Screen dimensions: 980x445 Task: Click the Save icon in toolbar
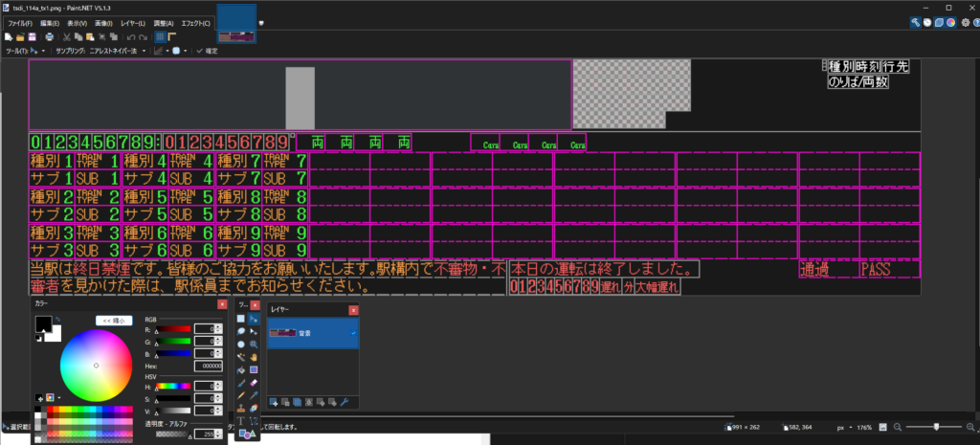tap(32, 36)
